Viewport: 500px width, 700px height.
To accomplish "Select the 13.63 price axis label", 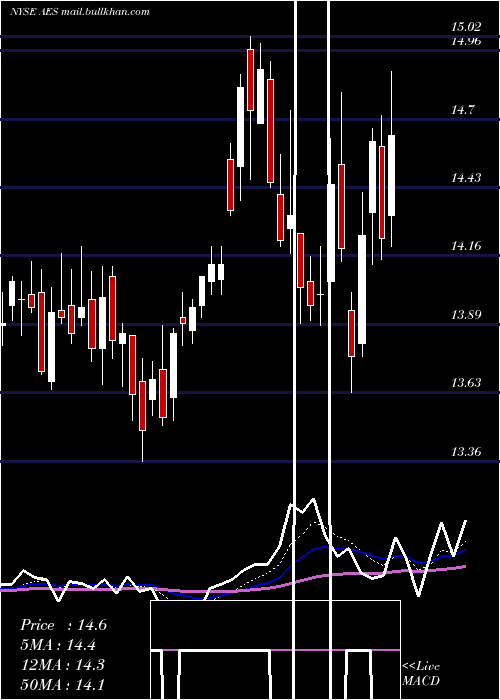I will 466,383.
